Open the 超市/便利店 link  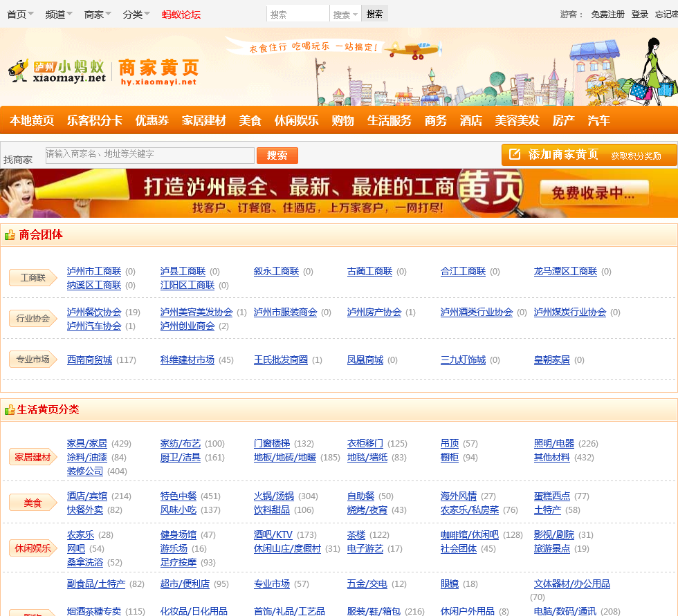click(185, 584)
